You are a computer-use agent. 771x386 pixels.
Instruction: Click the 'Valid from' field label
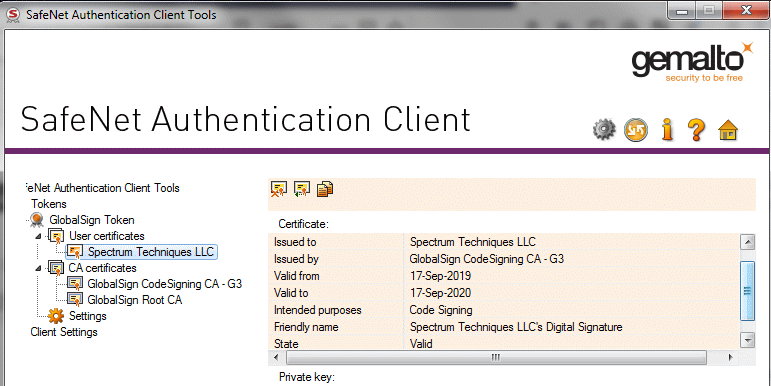297,276
